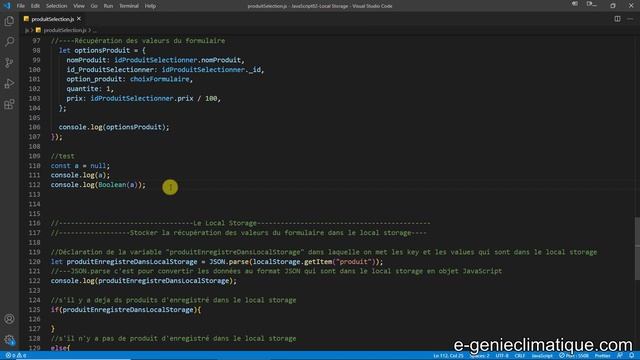640x360 pixels.
Task: Click the Ln 112, Col 25 status item
Action: tap(448, 356)
